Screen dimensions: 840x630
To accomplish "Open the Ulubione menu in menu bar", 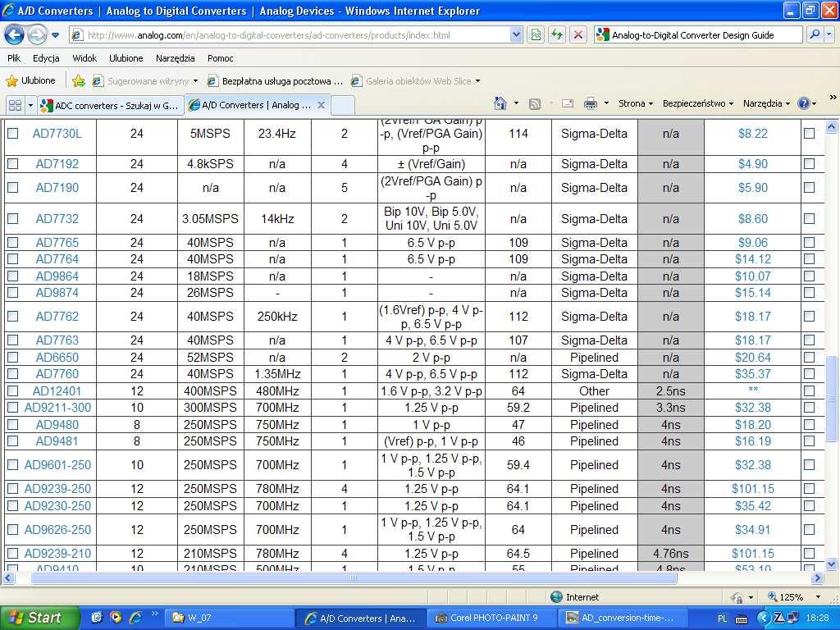I will click(x=126, y=58).
